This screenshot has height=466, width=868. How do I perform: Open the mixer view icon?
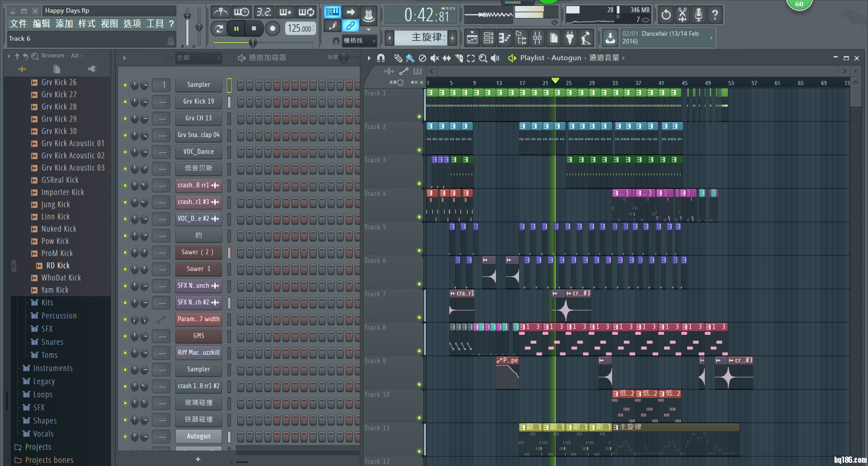coord(537,38)
